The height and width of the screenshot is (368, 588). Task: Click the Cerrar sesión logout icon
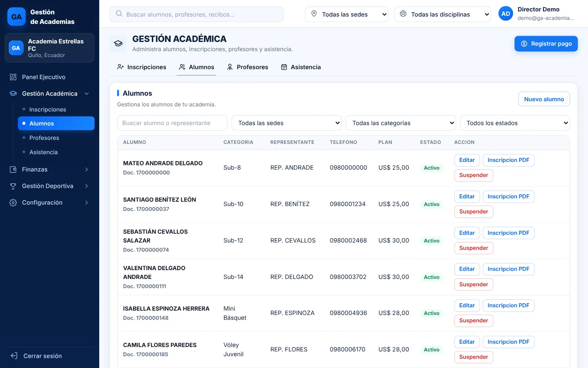pyautogui.click(x=14, y=355)
